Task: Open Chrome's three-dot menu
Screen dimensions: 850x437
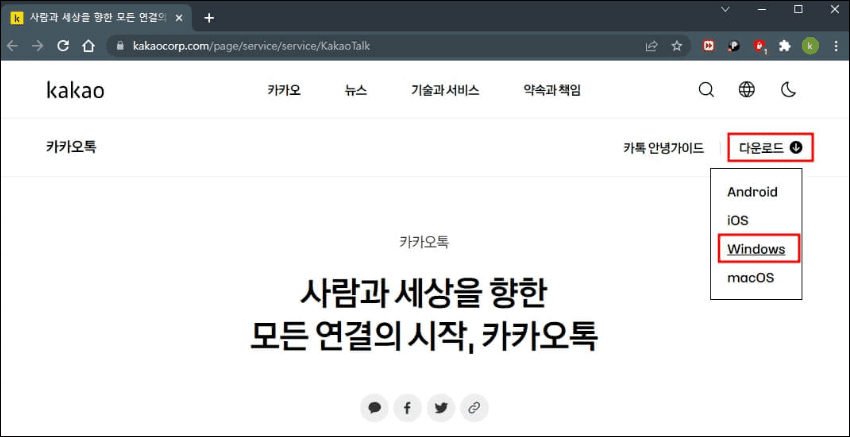Action: [x=834, y=46]
